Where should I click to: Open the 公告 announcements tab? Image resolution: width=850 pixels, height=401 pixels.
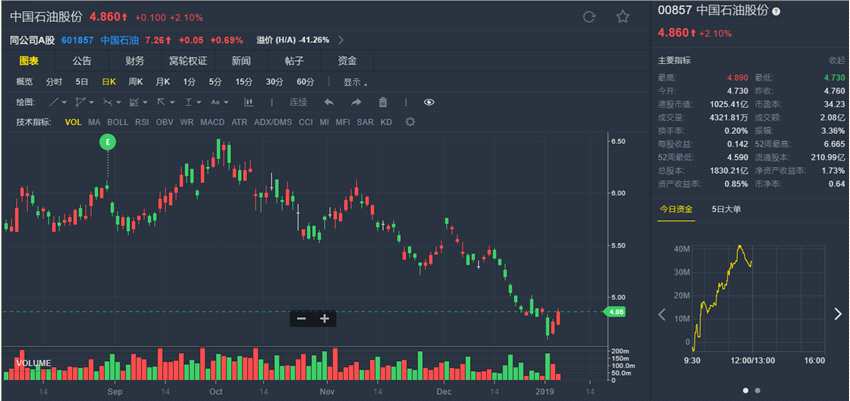point(82,61)
